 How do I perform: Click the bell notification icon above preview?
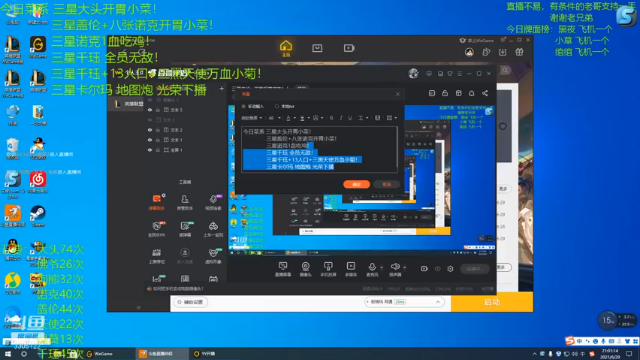(471, 93)
